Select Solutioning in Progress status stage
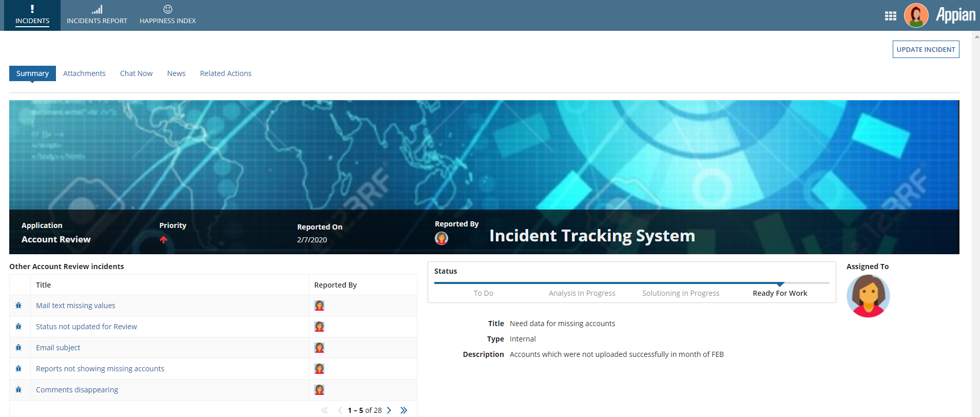The height and width of the screenshot is (417, 980). pos(681,293)
